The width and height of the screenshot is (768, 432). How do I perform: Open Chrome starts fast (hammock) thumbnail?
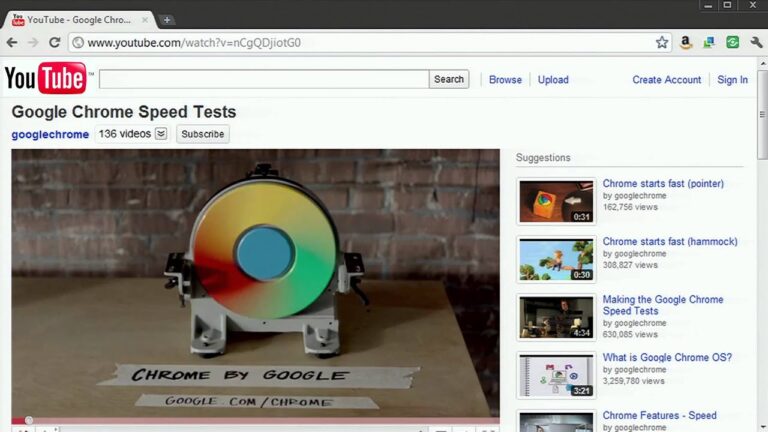(x=556, y=260)
